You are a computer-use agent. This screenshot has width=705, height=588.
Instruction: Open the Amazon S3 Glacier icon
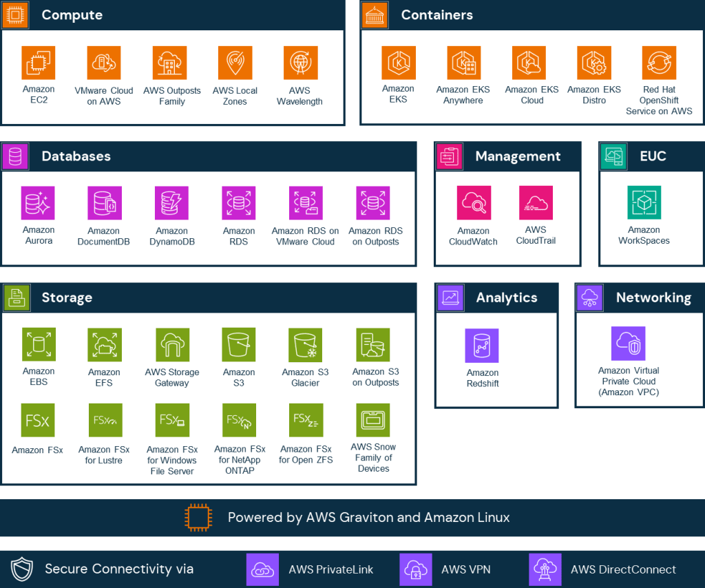(x=305, y=344)
